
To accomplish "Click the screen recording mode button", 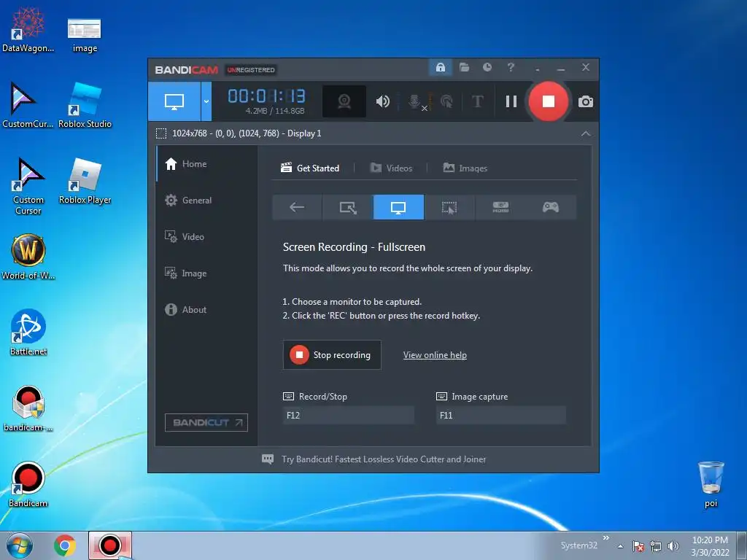I will tap(174, 101).
